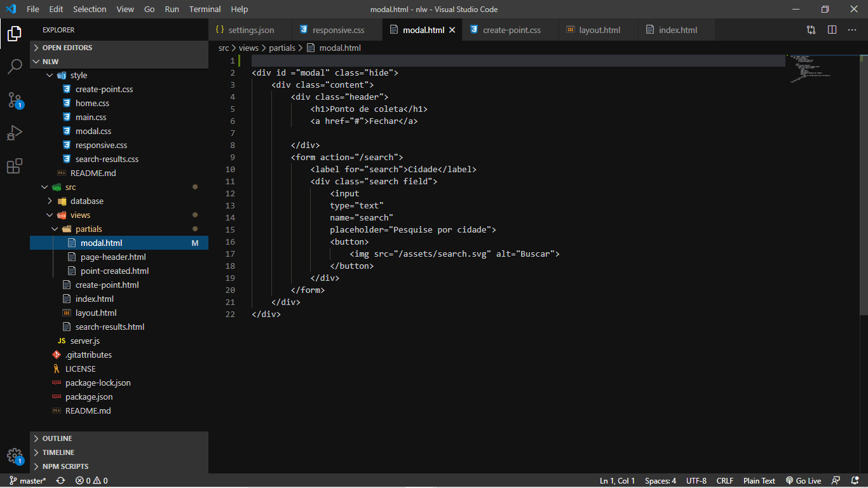Screen dimensions: 868x488
Task: Change Plain Text language mode
Action: [x=759, y=481]
